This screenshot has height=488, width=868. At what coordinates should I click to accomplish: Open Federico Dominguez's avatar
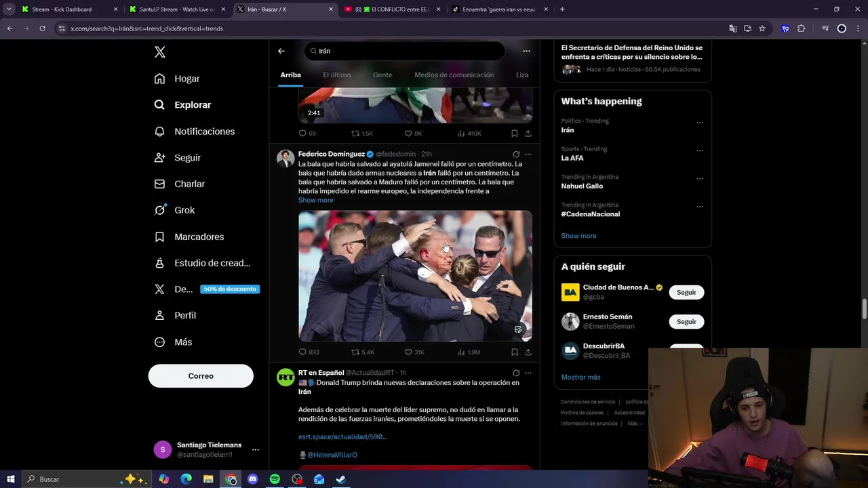pyautogui.click(x=285, y=159)
